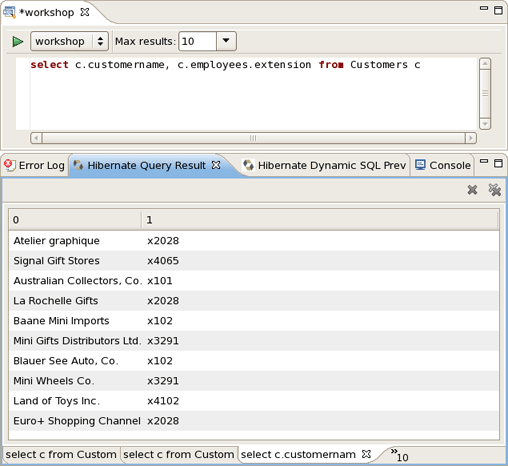This screenshot has width=508, height=466.
Task: Click the editor horizontal scrollbar left arrow
Action: click(x=36, y=138)
